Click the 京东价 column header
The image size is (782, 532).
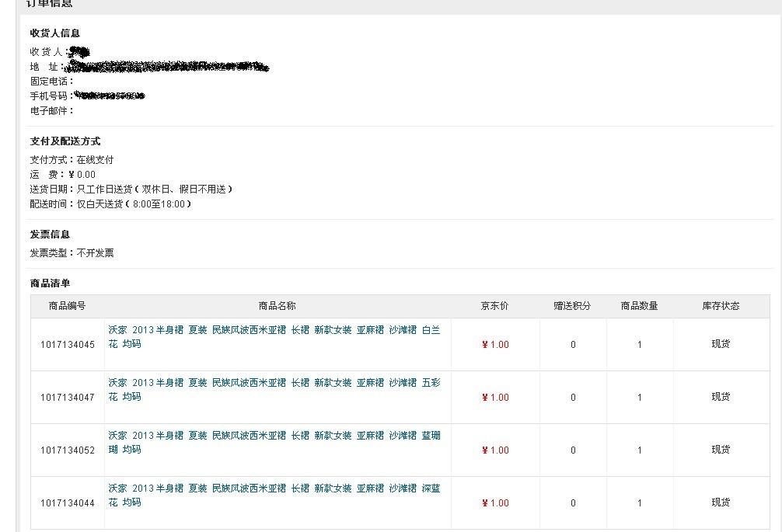pos(495,306)
